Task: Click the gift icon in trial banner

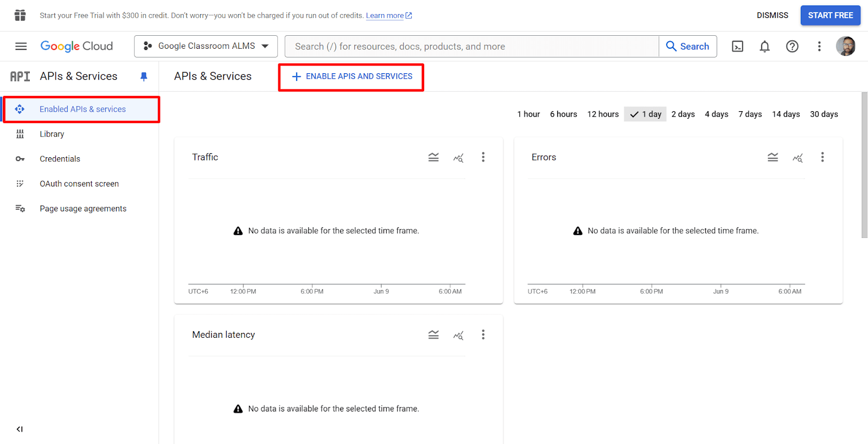Action: [x=20, y=15]
